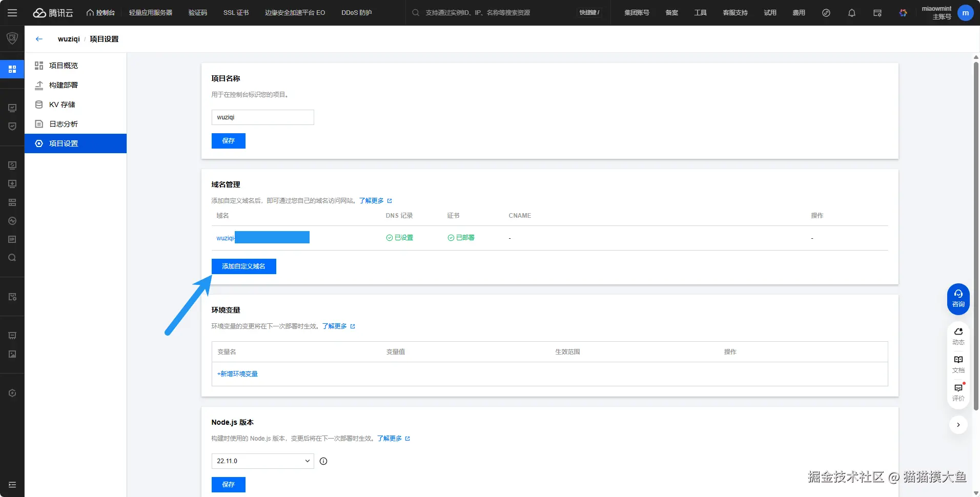
Task: Open 费用 menu
Action: pyautogui.click(x=799, y=13)
